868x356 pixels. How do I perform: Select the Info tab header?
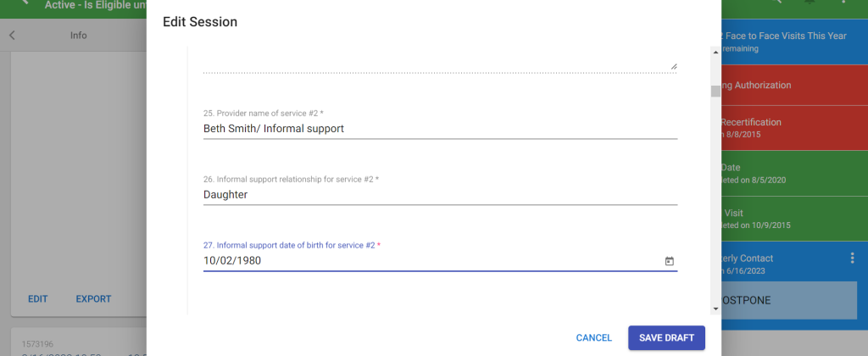coord(78,36)
